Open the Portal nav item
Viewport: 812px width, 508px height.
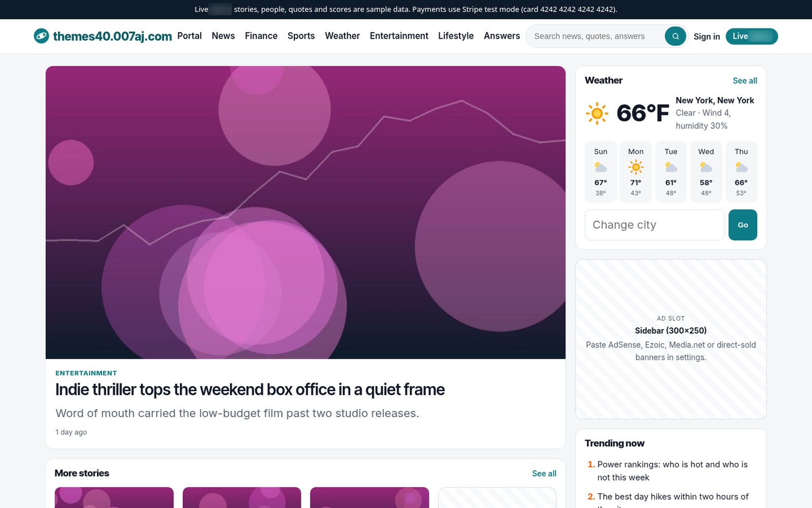pyautogui.click(x=189, y=36)
